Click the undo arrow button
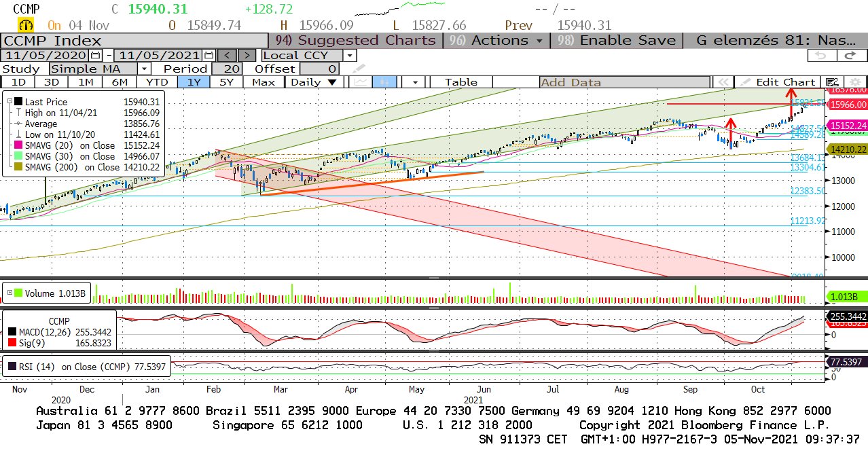 click(821, 56)
